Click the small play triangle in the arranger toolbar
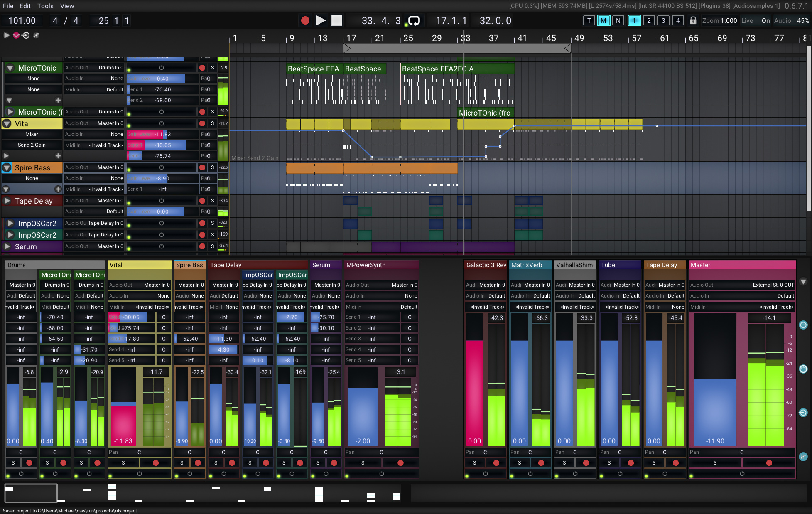 click(x=7, y=35)
